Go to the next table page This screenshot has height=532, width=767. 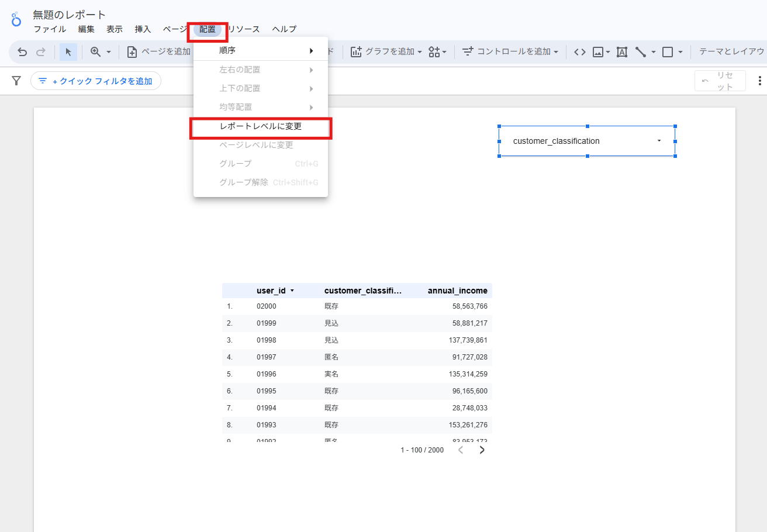[482, 450]
